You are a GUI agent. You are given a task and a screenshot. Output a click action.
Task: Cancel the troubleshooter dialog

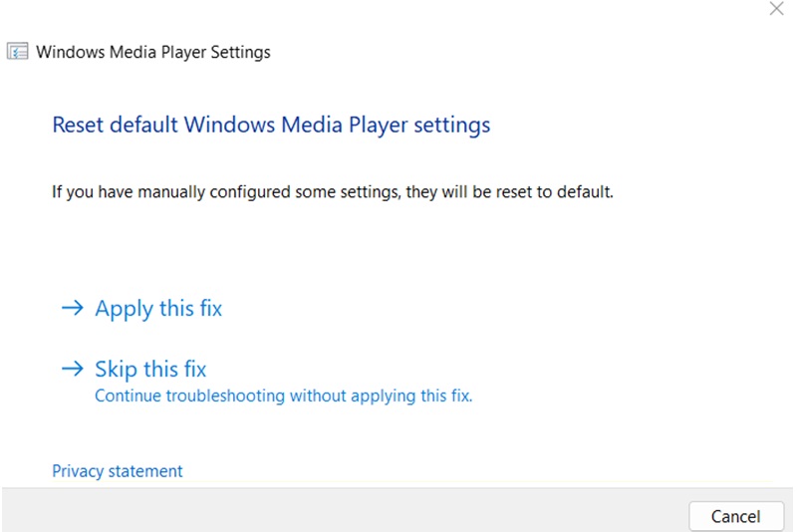[x=735, y=516]
